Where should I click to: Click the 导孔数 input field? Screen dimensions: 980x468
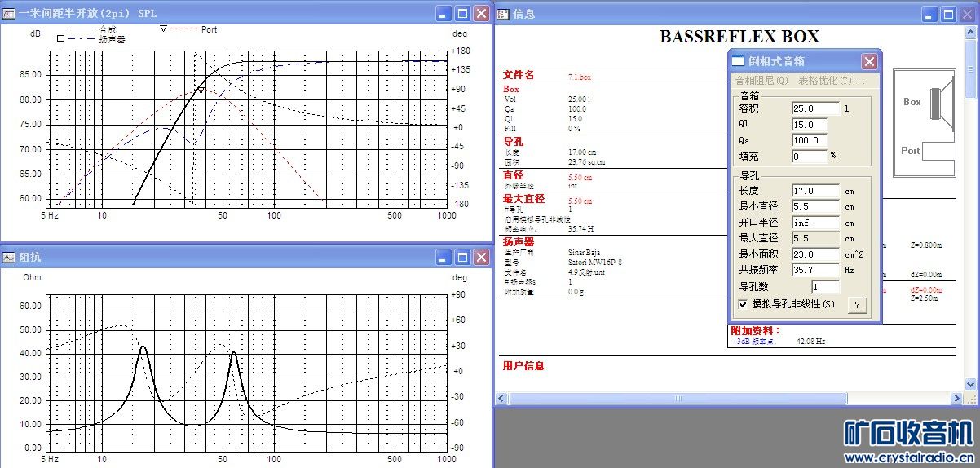825,287
